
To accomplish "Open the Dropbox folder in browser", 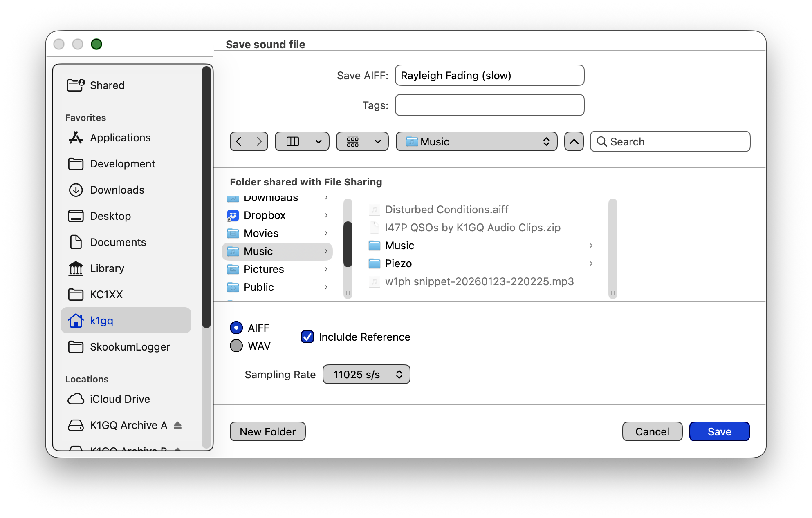I will [x=265, y=215].
